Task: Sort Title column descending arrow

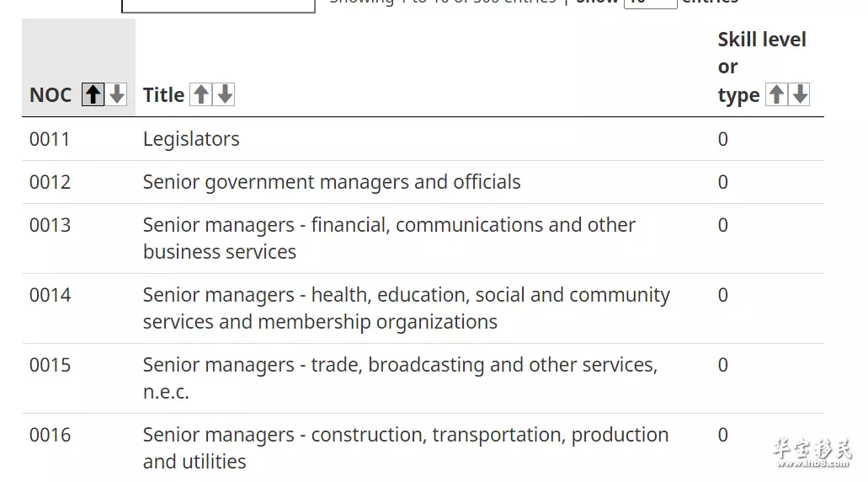Action: [x=224, y=94]
